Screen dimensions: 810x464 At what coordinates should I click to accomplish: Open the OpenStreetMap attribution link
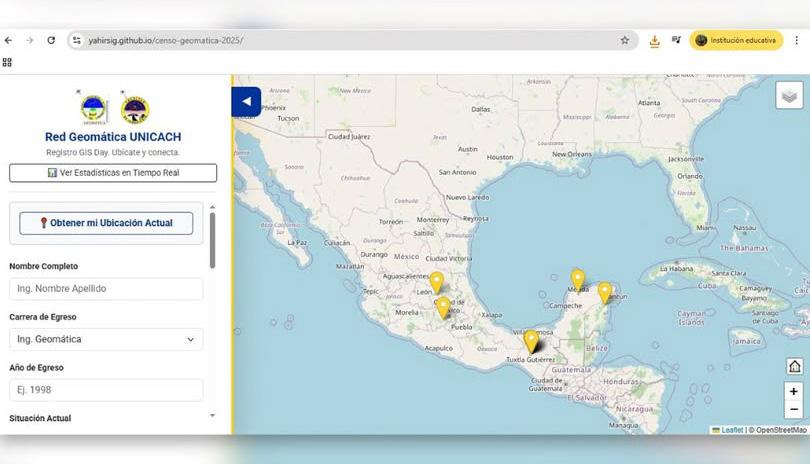[781, 430]
